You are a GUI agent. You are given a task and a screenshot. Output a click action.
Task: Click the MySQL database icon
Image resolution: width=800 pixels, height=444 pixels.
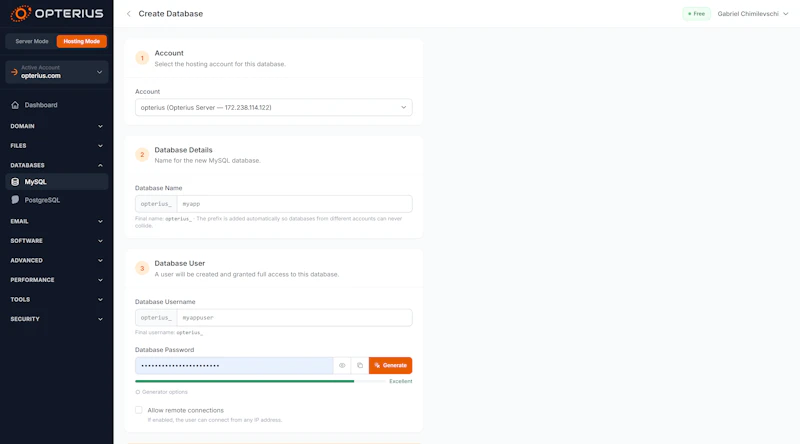[x=15, y=182]
